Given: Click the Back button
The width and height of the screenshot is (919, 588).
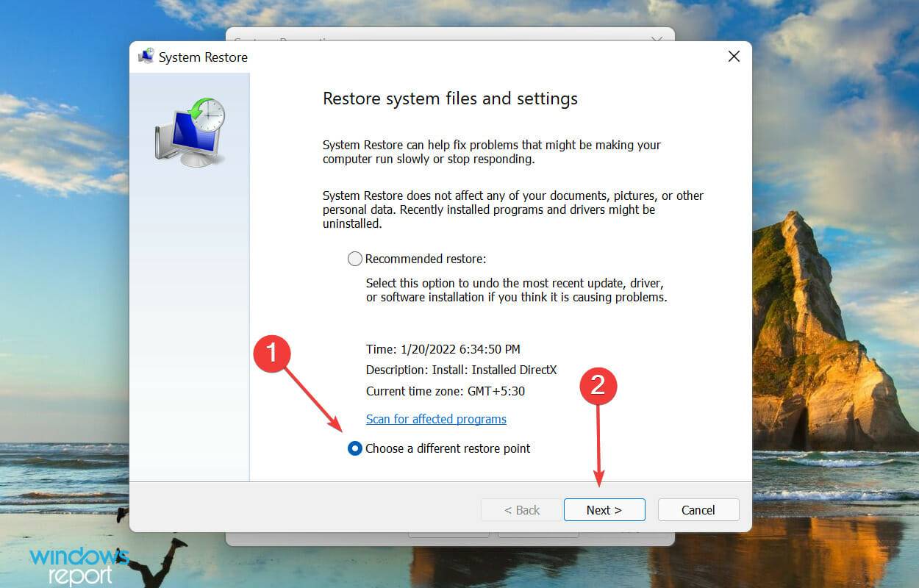Looking at the screenshot, I should (x=521, y=509).
